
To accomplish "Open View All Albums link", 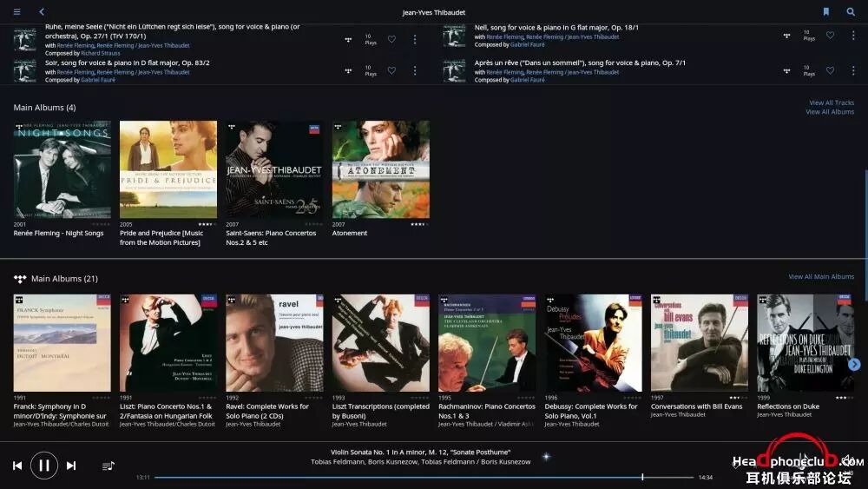I will pos(830,111).
